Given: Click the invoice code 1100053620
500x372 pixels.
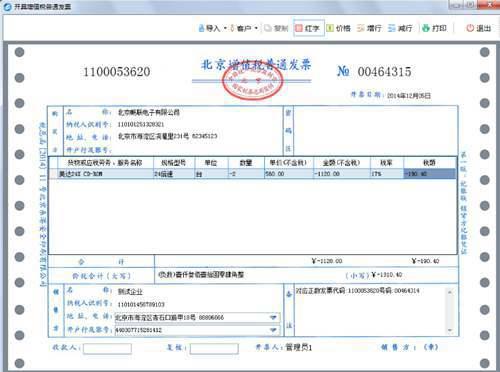Looking at the screenshot, I should coord(117,72).
